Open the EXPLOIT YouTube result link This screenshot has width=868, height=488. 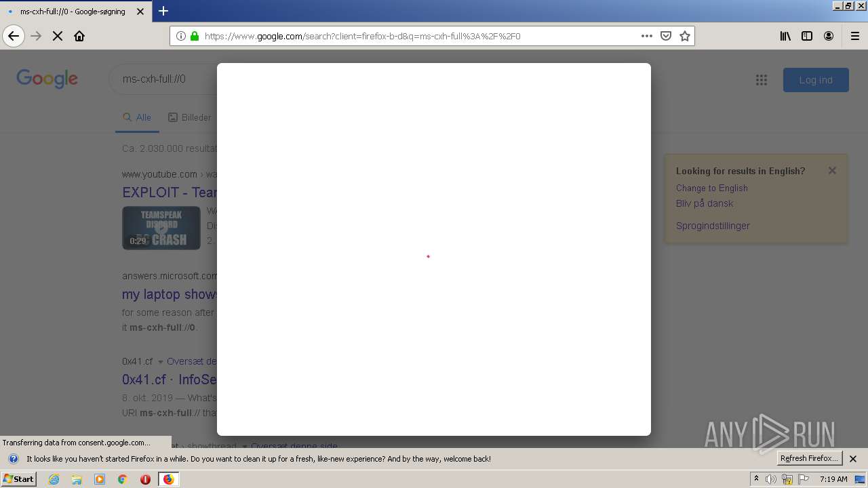(x=170, y=192)
